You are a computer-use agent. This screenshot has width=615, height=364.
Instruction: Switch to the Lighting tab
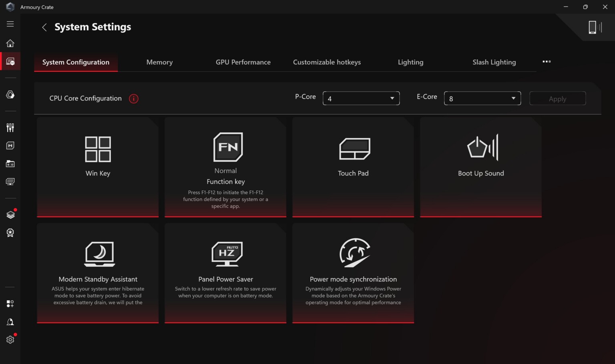tap(410, 62)
